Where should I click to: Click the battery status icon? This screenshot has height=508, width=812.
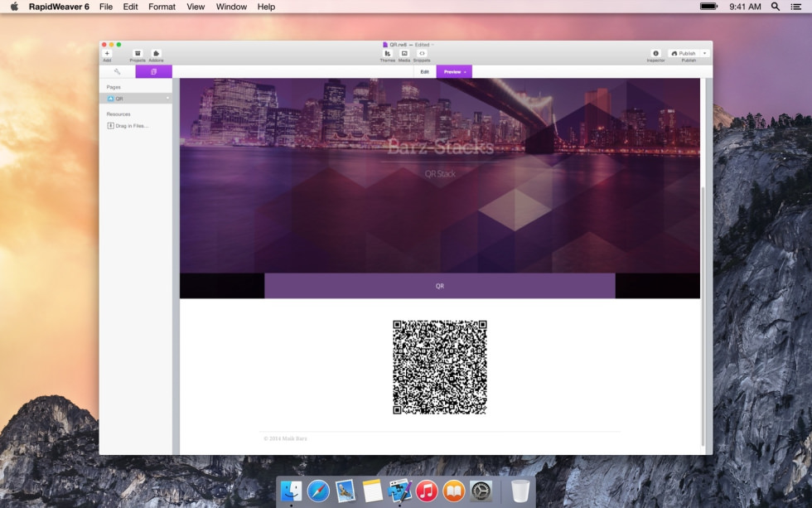pyautogui.click(x=709, y=7)
